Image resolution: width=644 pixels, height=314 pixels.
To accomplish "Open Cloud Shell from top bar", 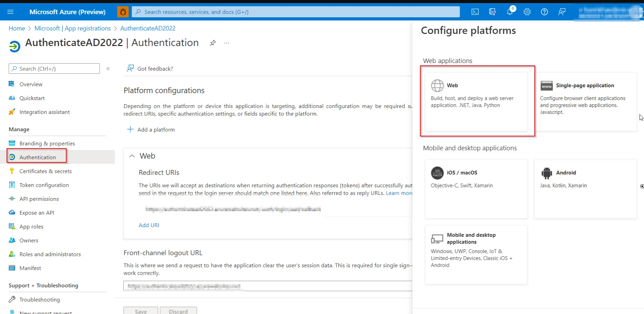I will click(x=475, y=12).
